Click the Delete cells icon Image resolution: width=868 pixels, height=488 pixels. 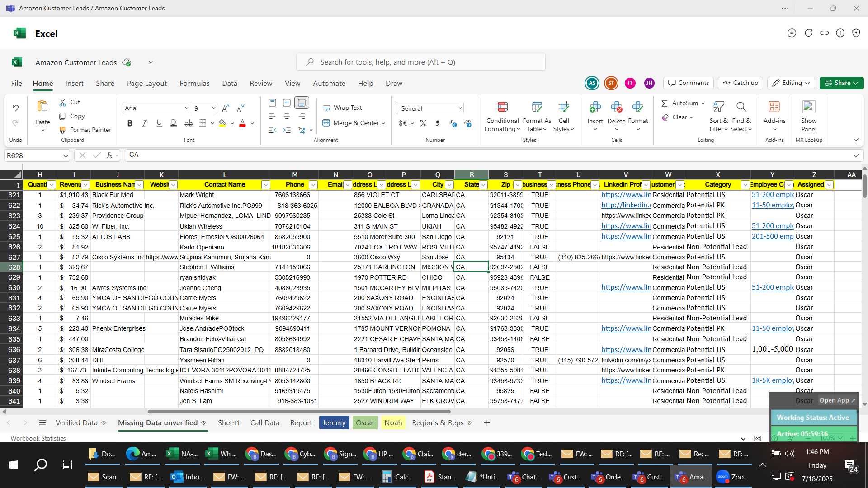point(616,107)
